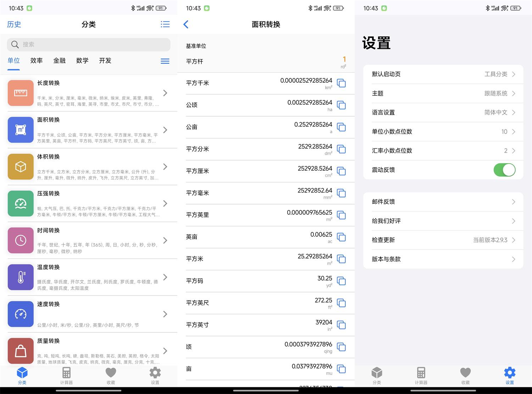Open the 温度转换 thermometer icon
Screen dimensions: 532x394
[x=20, y=277]
